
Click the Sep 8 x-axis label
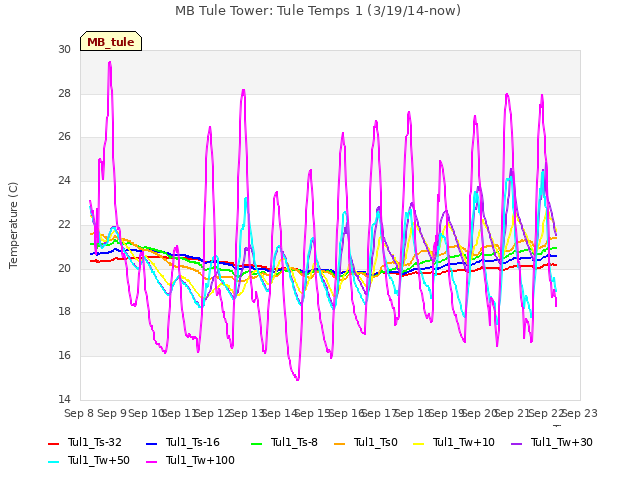(79, 413)
